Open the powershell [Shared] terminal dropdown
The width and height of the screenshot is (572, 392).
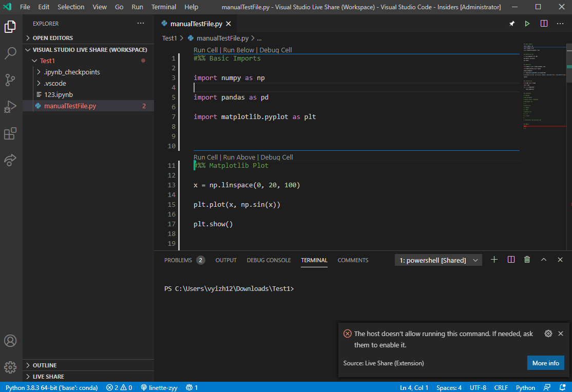475,260
